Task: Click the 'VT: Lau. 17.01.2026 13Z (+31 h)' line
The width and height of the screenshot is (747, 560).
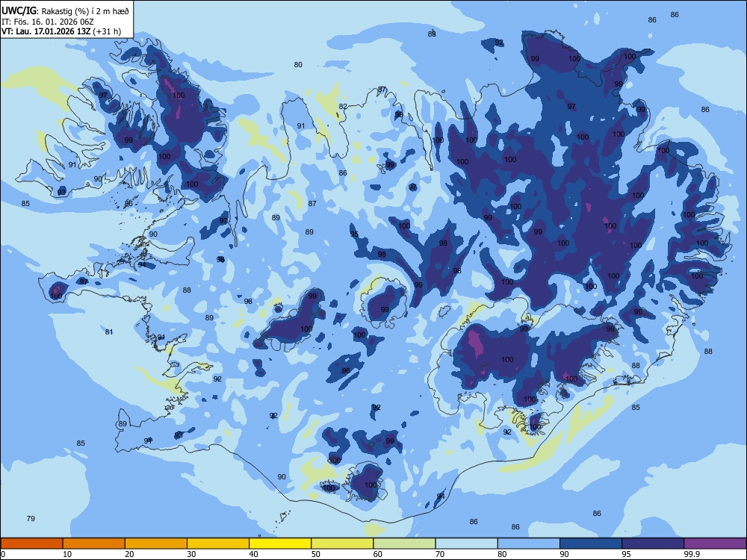Action: [61, 32]
